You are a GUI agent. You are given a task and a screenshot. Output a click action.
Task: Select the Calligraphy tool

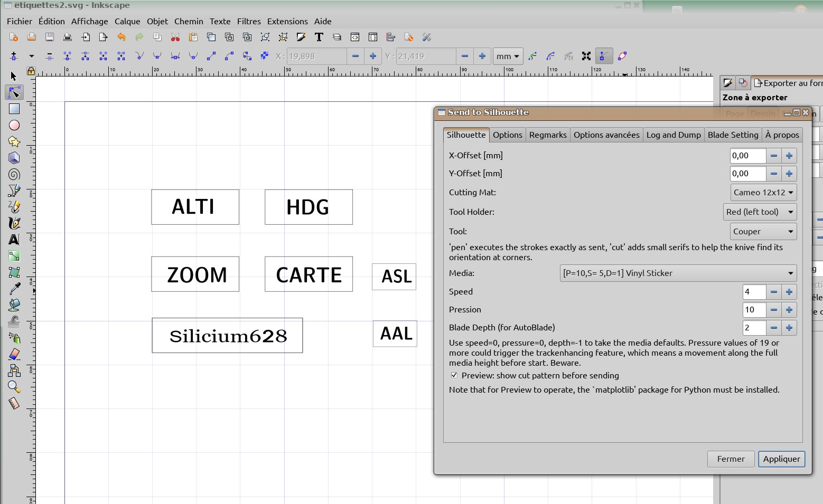[x=14, y=223]
